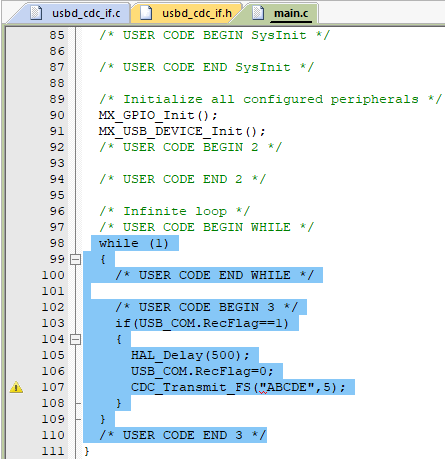This screenshot has height=459, width=445.
Task: Click the usbd_cdc_if.c file icon
Action: point(36,13)
